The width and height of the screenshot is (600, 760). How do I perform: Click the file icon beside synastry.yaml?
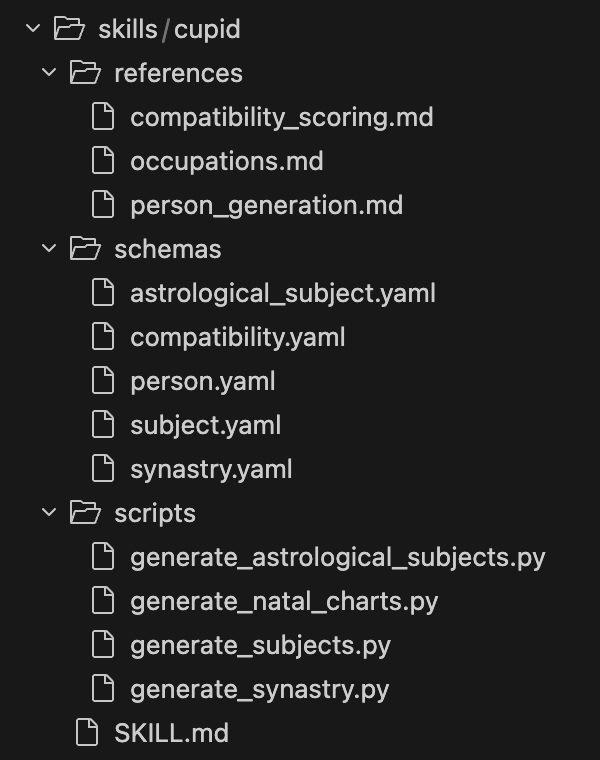103,468
